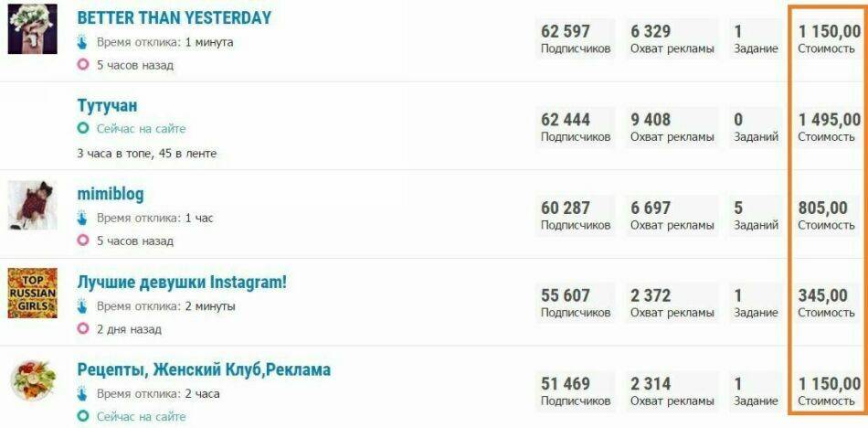Viewport: 868px width, 428px height.
Task: Open the mimiblog channel link
Action: pos(111,194)
